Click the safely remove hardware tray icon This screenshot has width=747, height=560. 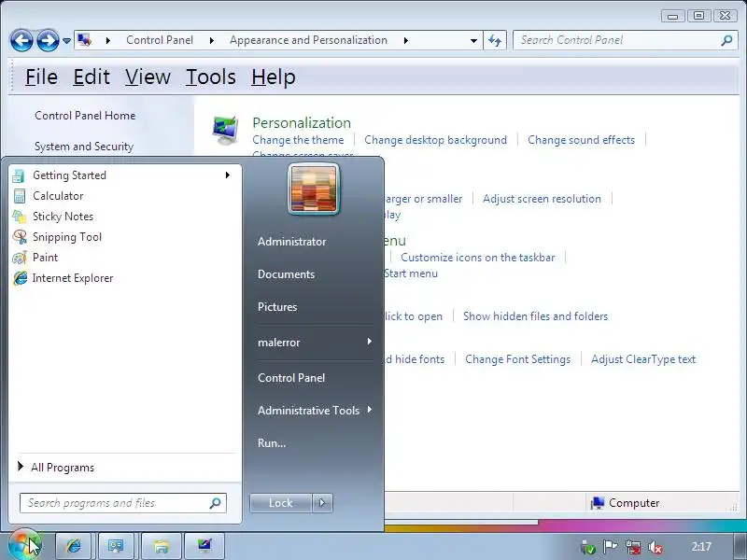588,547
